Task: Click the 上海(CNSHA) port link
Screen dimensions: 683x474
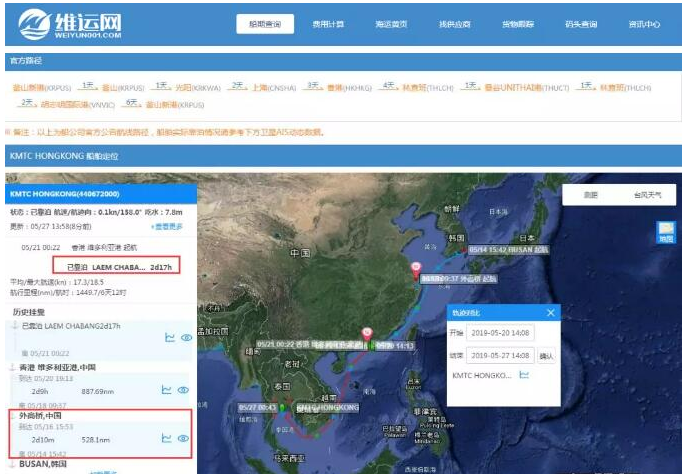Action: click(274, 88)
